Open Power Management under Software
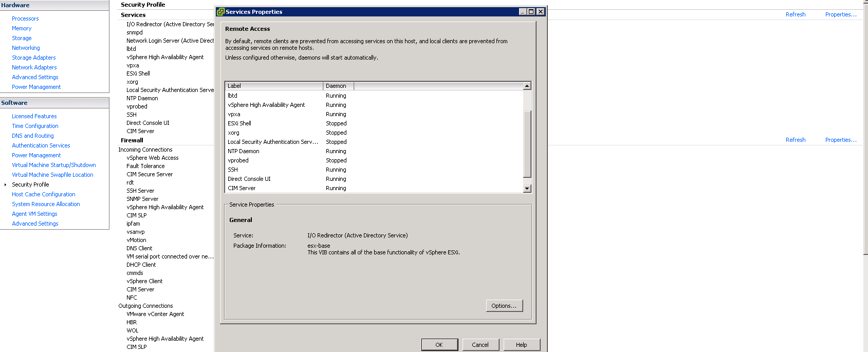The width and height of the screenshot is (868, 352). pyautogui.click(x=36, y=155)
